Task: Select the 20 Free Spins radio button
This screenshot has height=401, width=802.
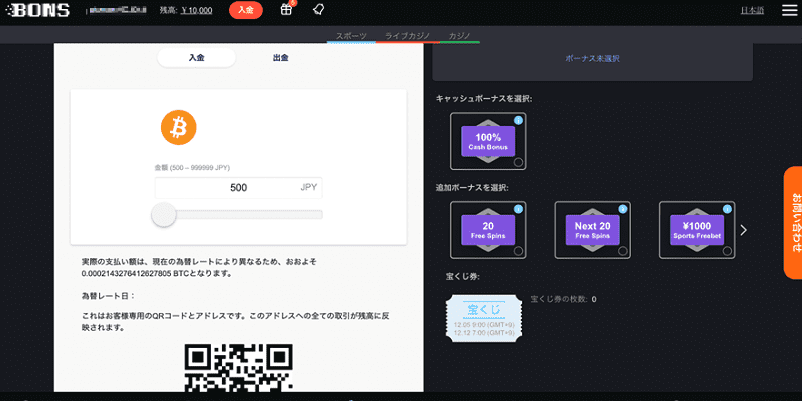Action: (518, 251)
